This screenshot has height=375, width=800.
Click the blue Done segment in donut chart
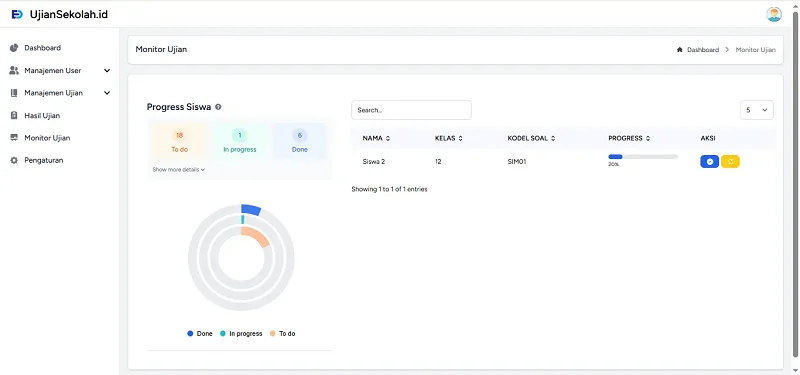pos(251,210)
